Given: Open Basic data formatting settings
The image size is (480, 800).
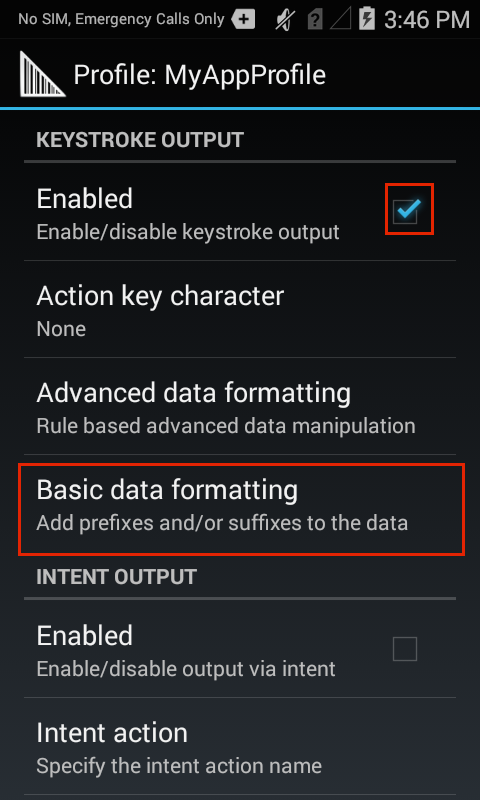Looking at the screenshot, I should (x=240, y=508).
